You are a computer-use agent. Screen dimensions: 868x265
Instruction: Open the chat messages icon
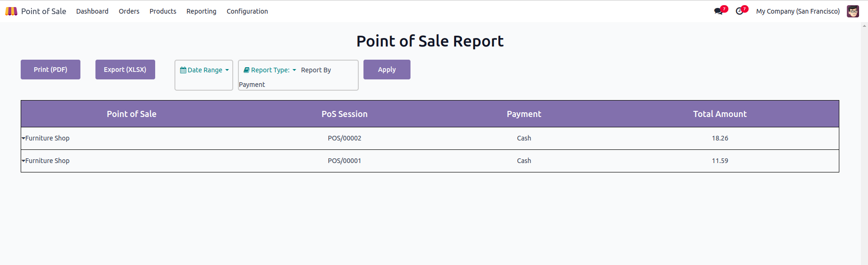[718, 11]
